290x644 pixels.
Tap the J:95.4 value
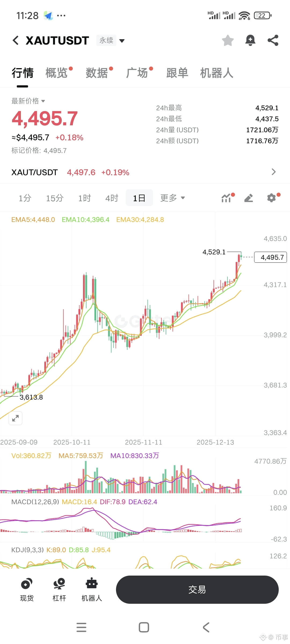101,550
